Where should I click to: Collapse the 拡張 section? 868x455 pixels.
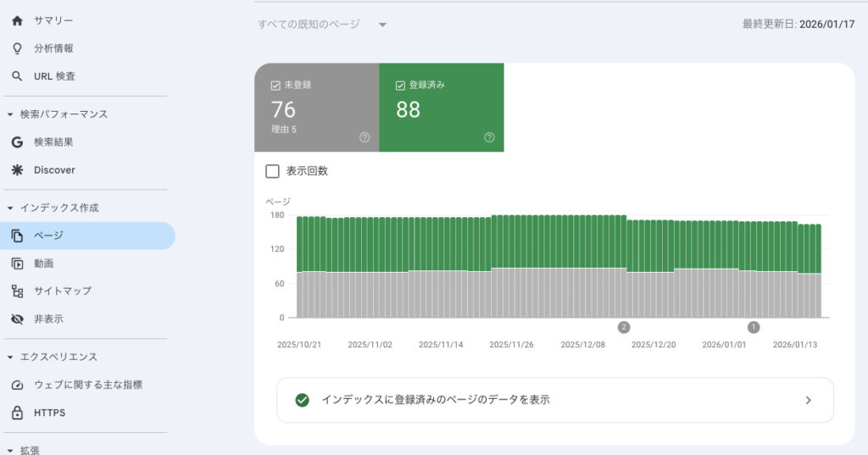coord(10,451)
